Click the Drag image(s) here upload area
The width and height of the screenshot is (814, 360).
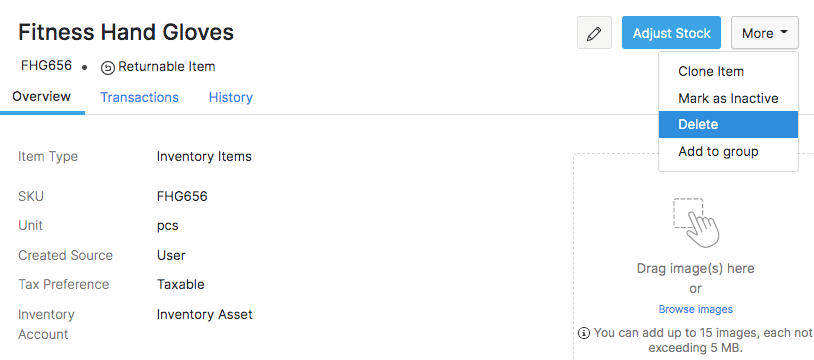coord(696,269)
